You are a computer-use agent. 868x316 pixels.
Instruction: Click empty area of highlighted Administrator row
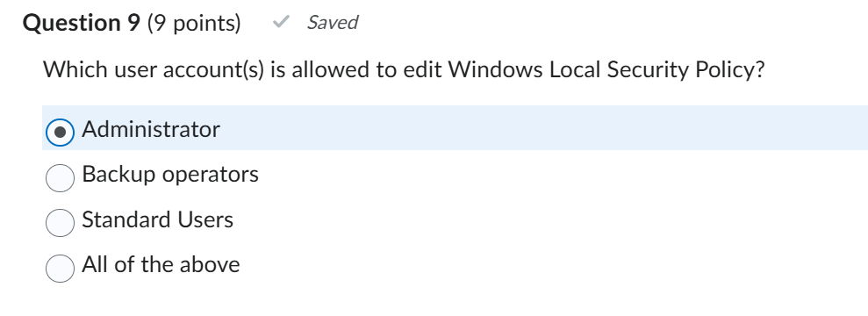tap(542, 128)
